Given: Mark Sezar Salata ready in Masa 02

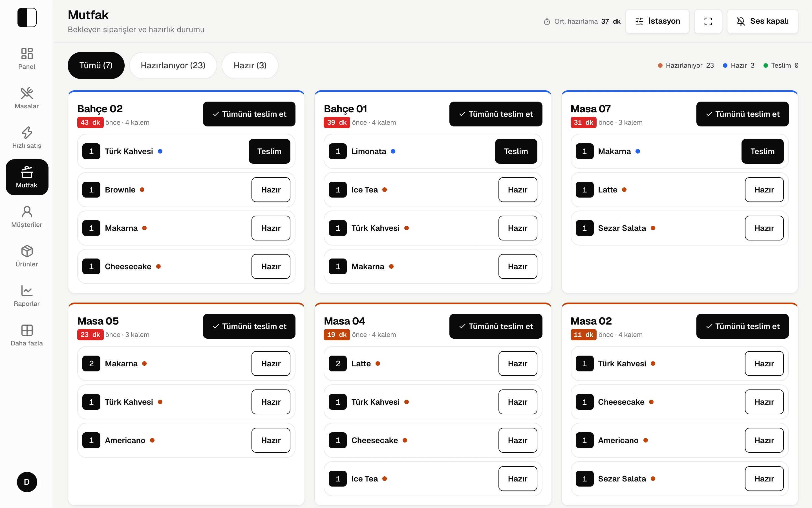Looking at the screenshot, I should click(x=764, y=479).
